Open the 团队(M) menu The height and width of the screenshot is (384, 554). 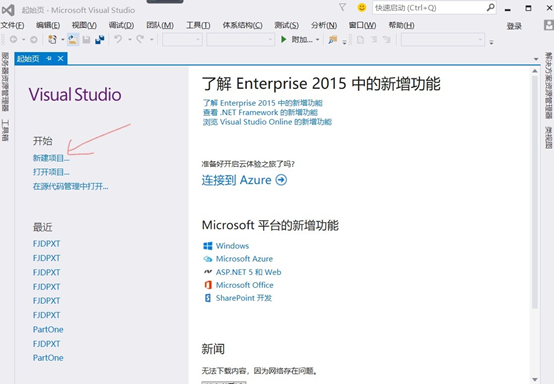point(160,25)
